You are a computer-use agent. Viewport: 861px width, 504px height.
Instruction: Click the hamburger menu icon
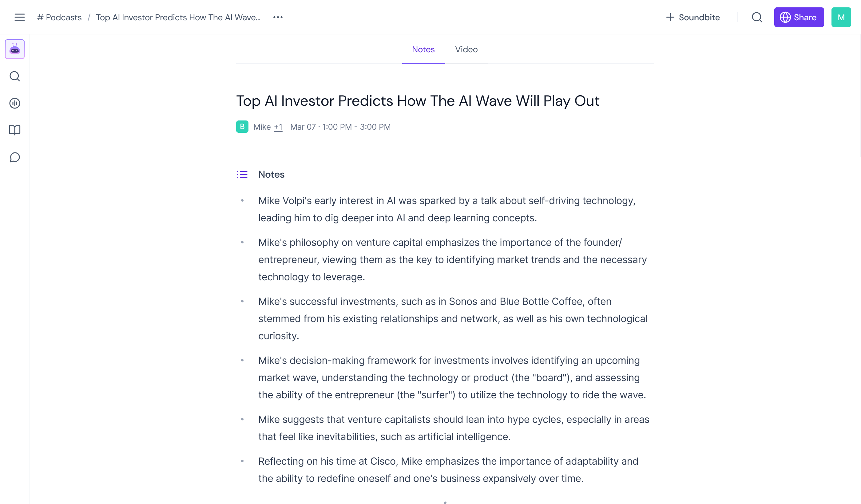(x=19, y=17)
